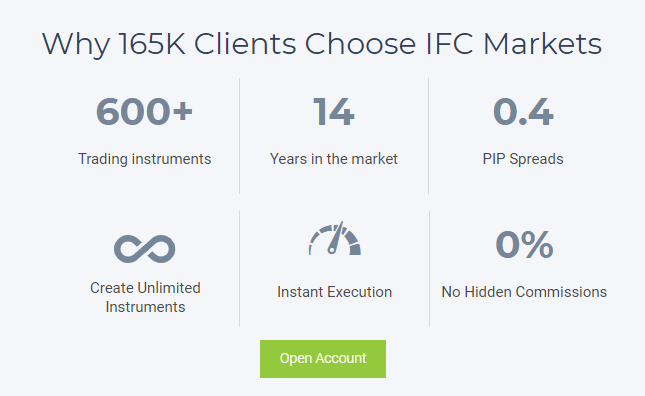The height and width of the screenshot is (396, 645).
Task: Click the infinity symbol icon
Action: [144, 249]
